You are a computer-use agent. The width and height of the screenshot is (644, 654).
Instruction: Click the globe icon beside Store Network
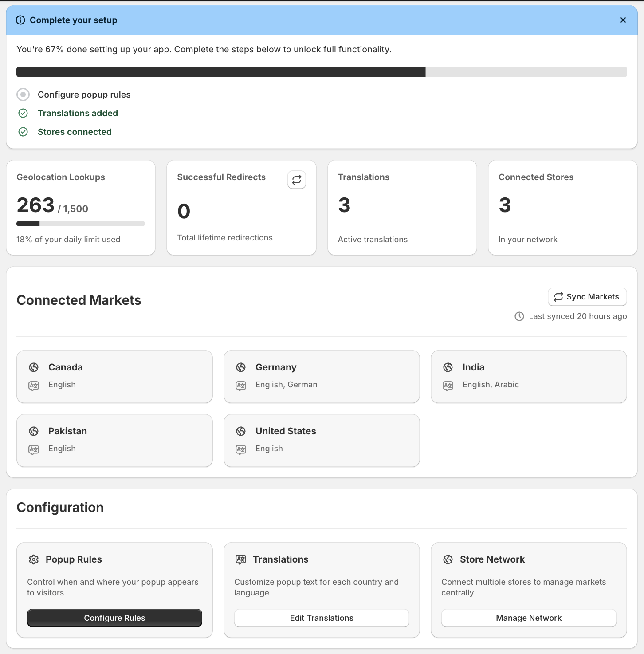pyautogui.click(x=448, y=559)
